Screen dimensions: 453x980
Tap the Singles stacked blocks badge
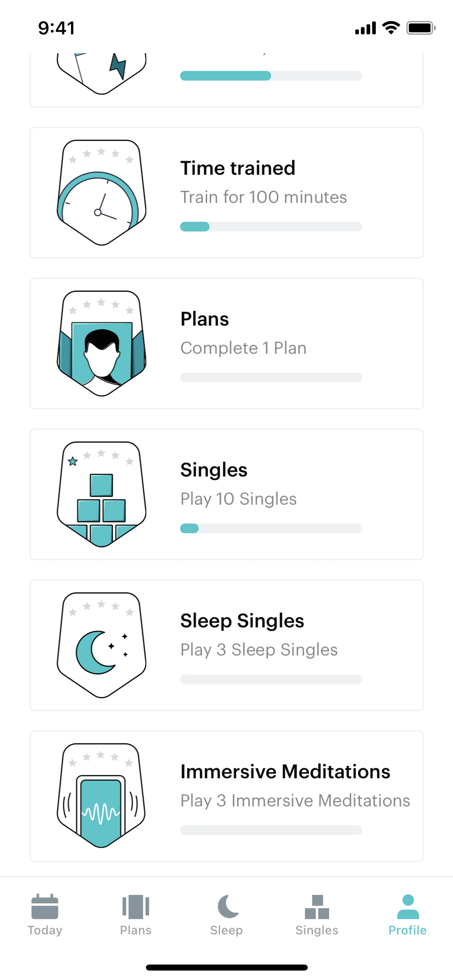point(101,494)
